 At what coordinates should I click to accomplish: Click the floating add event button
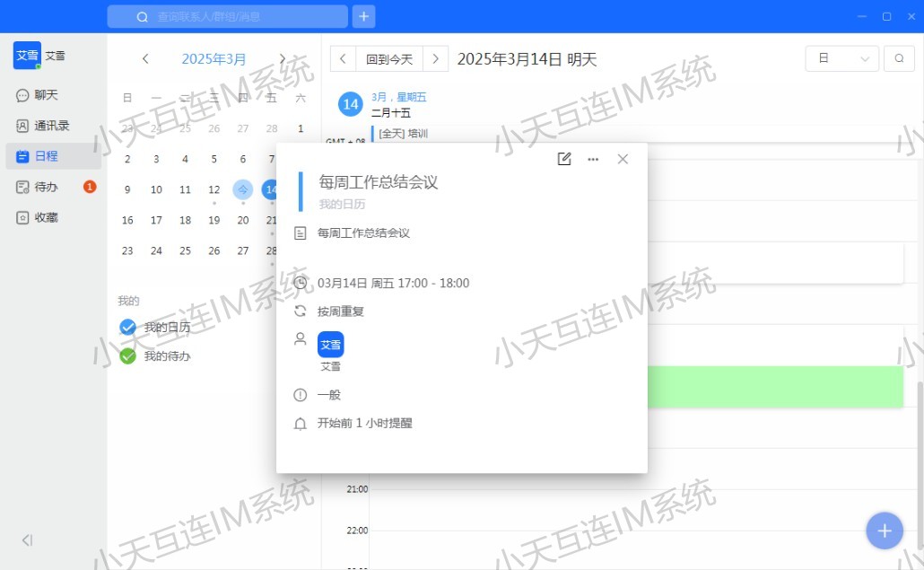[884, 531]
